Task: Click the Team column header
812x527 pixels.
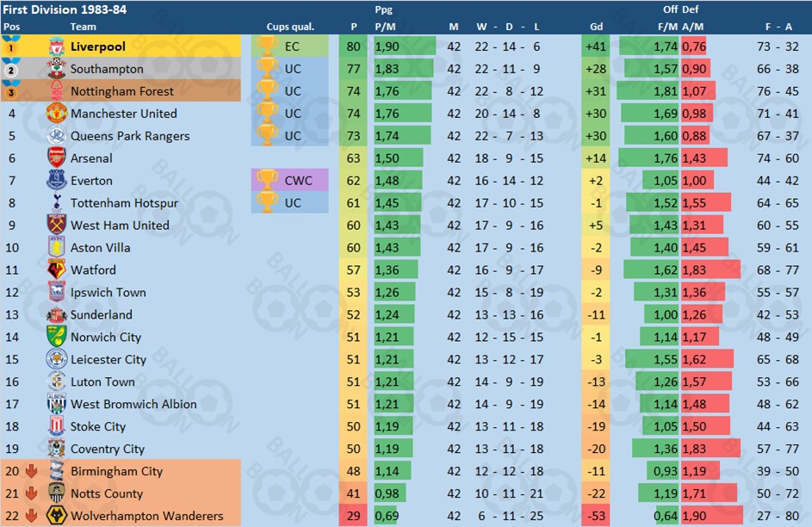Action: (84, 27)
